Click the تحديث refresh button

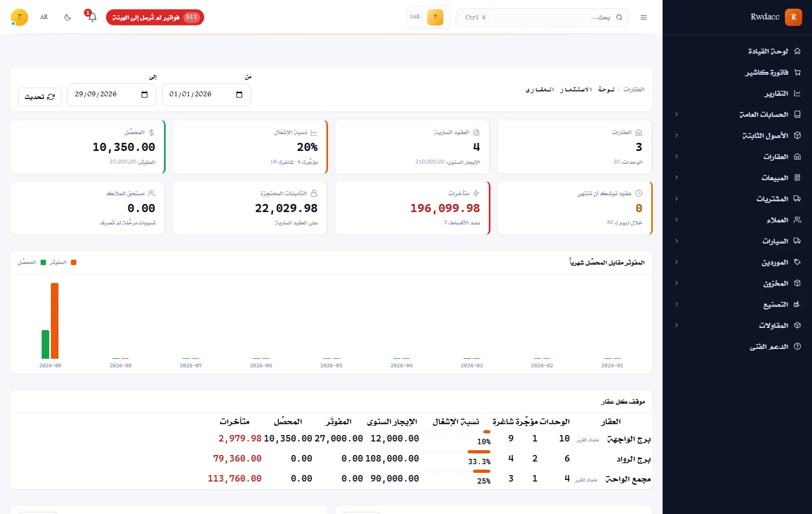click(x=40, y=97)
